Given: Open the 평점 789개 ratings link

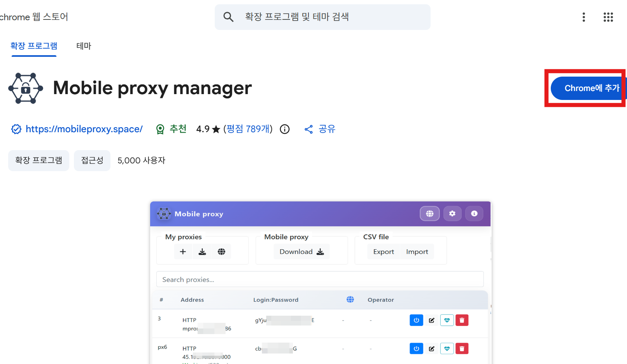Looking at the screenshot, I should 248,129.
